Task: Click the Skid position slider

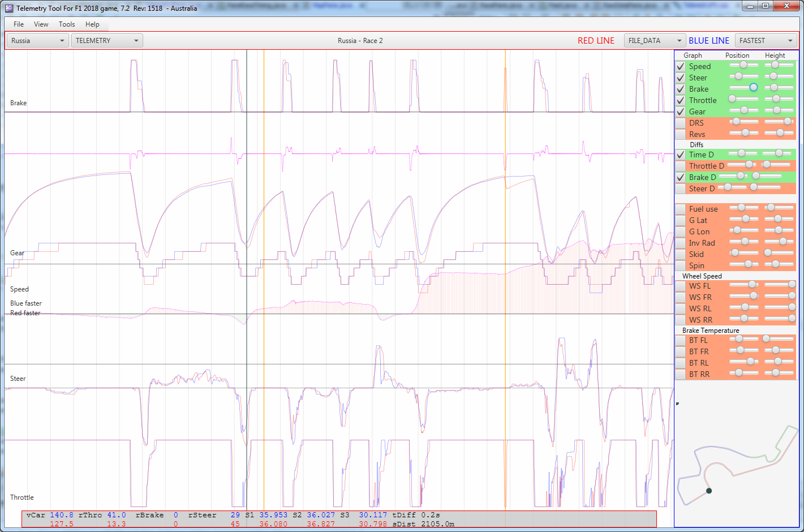Action: [x=743, y=253]
